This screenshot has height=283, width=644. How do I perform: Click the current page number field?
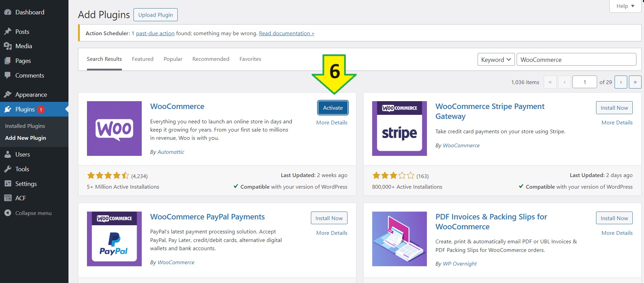click(x=585, y=82)
